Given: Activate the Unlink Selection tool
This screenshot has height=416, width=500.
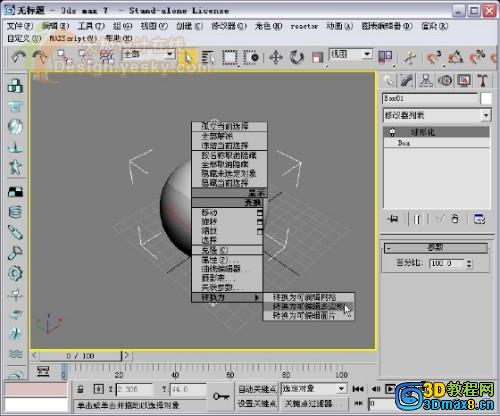Looking at the screenshot, I should (86, 57).
